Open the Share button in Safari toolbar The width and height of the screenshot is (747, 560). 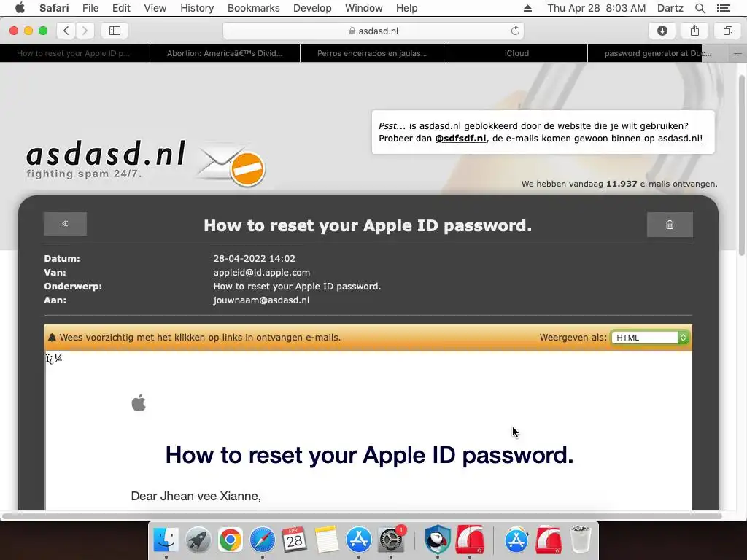695,31
